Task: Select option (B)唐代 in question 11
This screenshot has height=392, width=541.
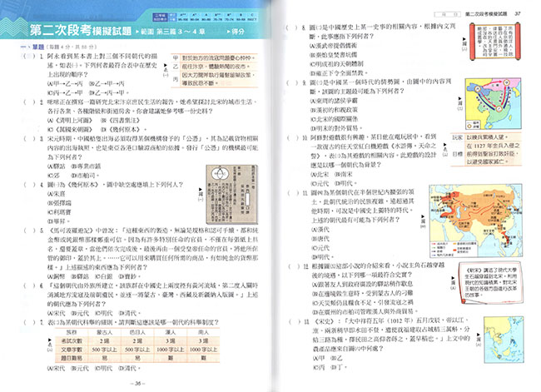Action: (x=320, y=238)
